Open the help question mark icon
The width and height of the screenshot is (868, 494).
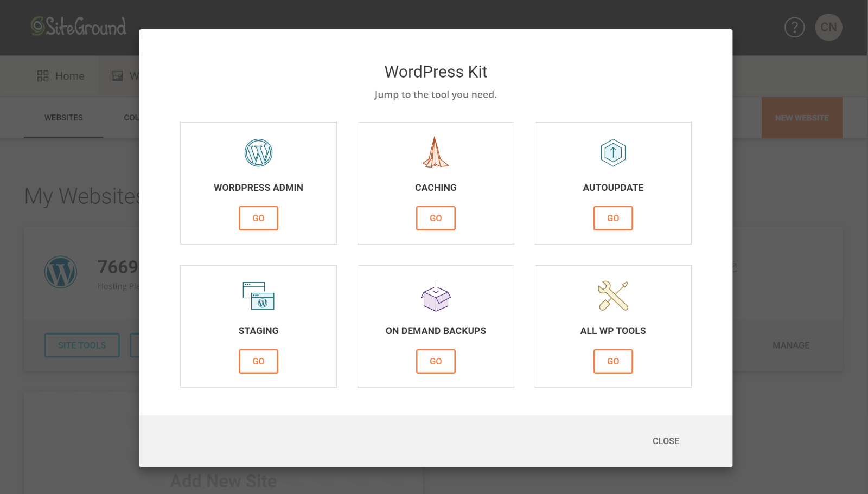(794, 27)
